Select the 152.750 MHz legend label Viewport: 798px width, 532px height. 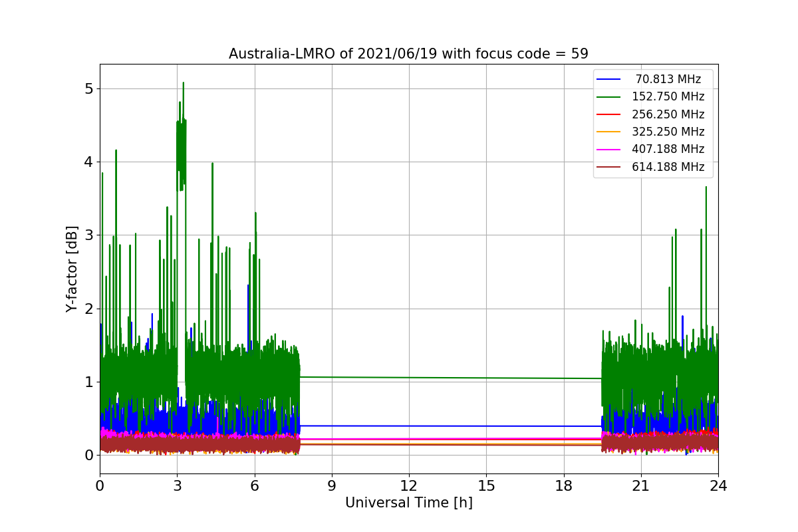click(668, 96)
